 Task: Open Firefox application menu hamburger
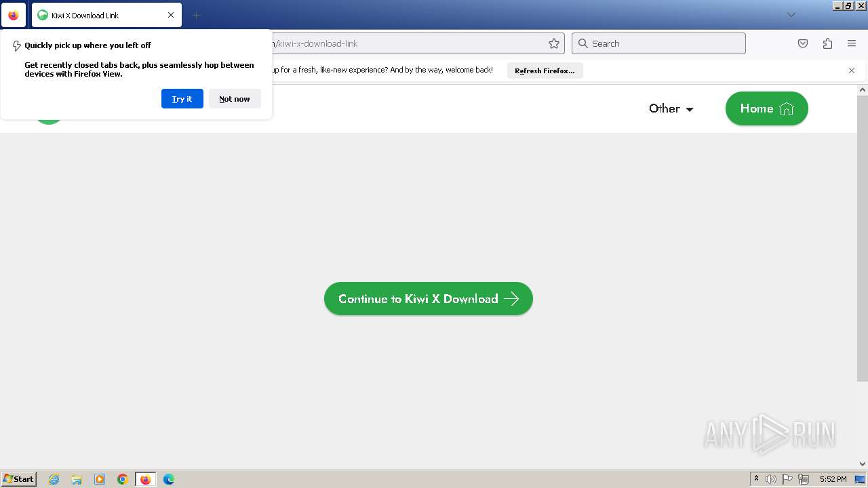pyautogui.click(x=852, y=43)
